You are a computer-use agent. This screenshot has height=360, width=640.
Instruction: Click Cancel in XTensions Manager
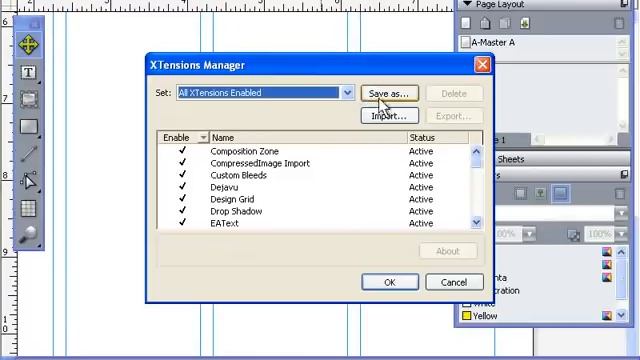(454, 282)
